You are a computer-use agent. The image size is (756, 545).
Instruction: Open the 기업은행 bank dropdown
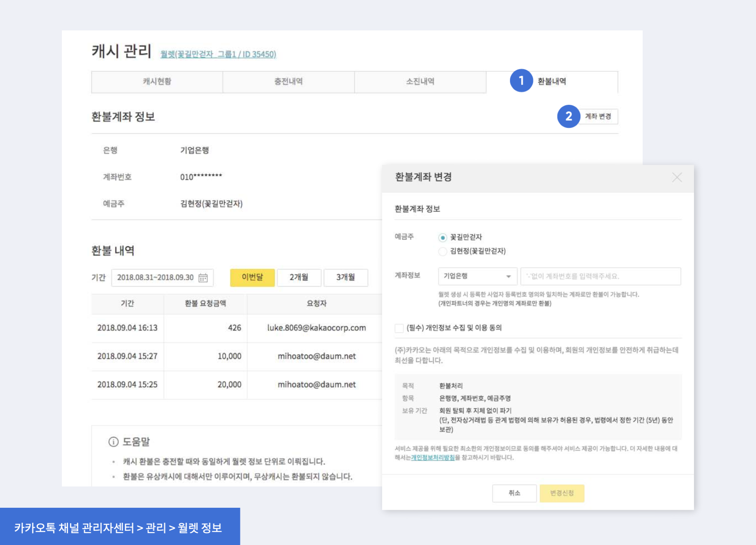(x=477, y=277)
